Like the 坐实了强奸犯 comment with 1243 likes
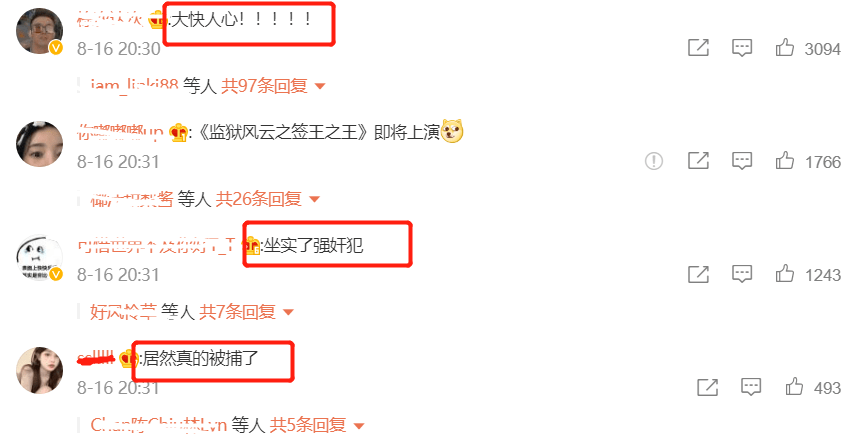Viewport: 861px width, 445px height. coord(785,274)
